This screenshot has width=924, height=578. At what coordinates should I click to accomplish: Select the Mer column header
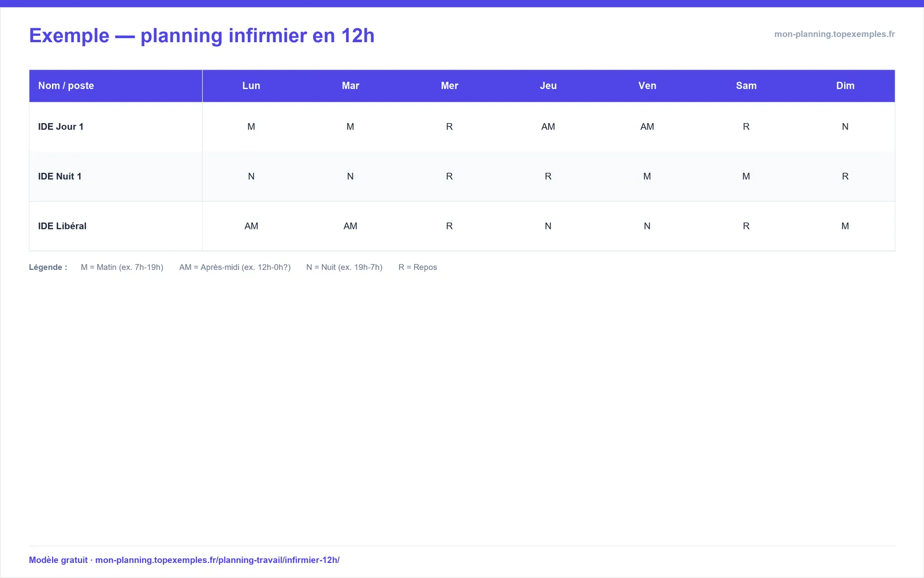pyautogui.click(x=449, y=86)
